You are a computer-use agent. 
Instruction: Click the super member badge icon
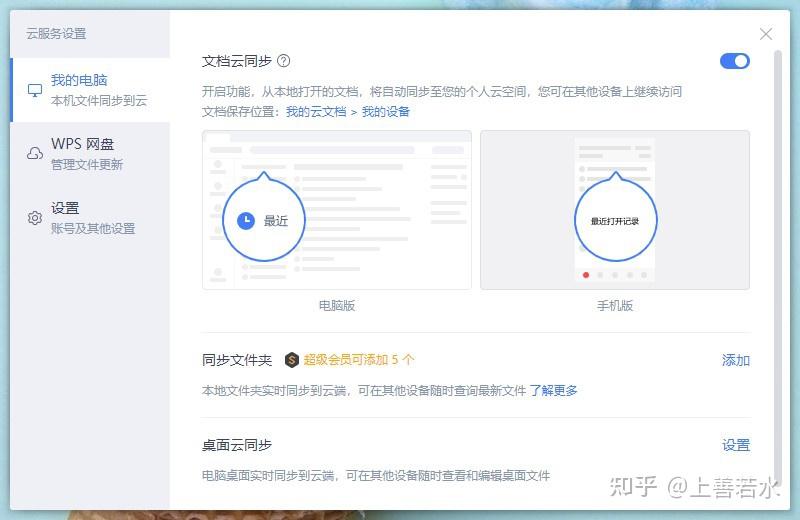point(291,360)
